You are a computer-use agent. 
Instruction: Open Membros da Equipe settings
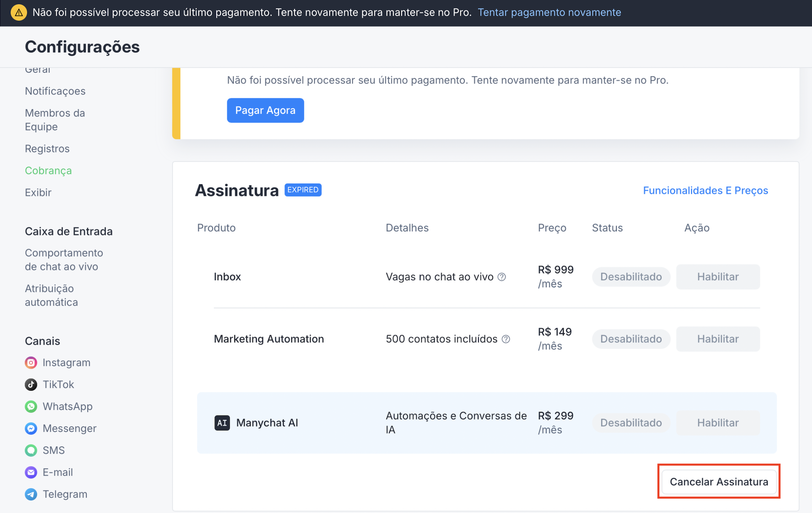pyautogui.click(x=55, y=120)
